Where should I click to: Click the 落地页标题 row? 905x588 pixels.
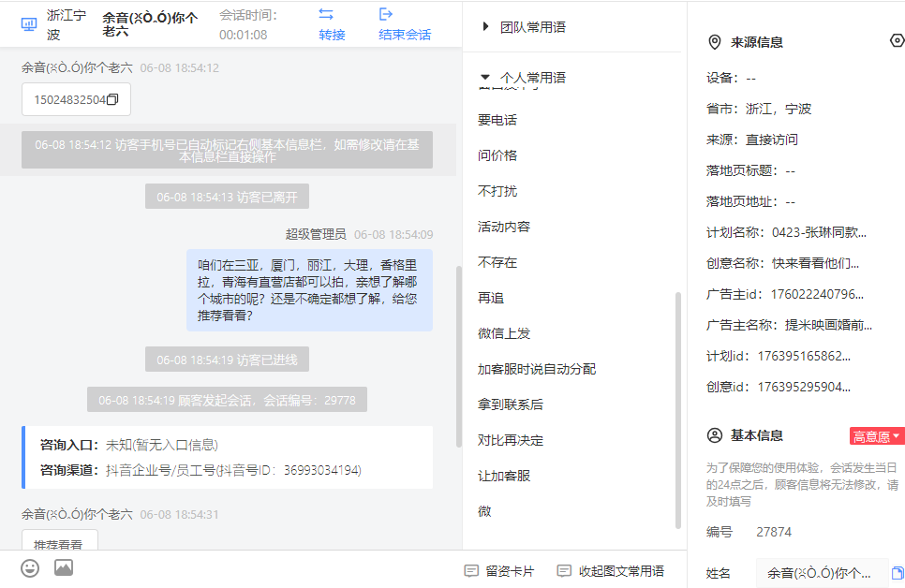(x=751, y=170)
